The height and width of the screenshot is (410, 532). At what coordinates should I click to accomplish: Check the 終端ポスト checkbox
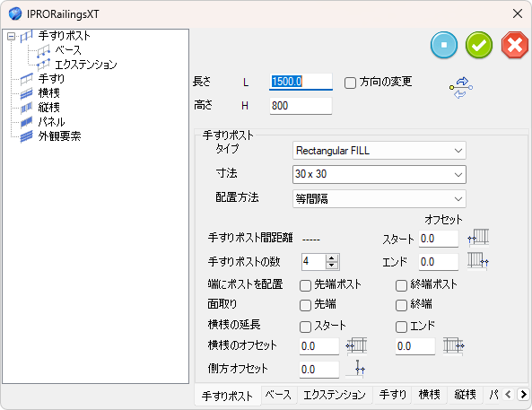(x=401, y=285)
